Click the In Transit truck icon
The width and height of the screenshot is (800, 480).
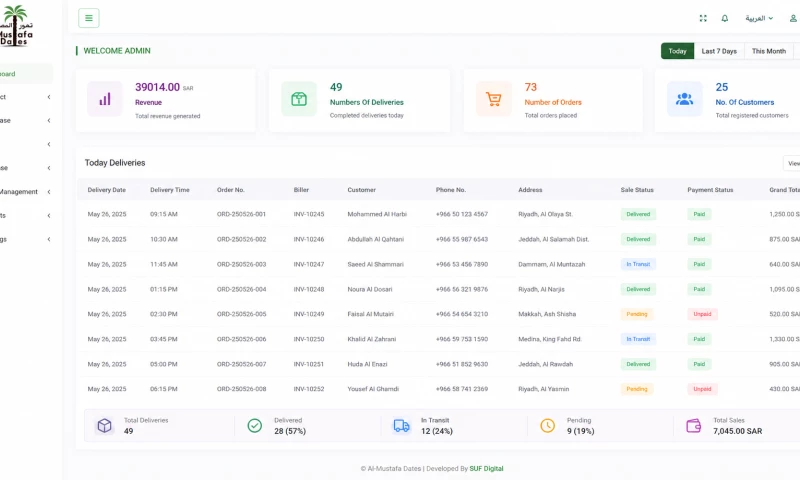(x=401, y=425)
